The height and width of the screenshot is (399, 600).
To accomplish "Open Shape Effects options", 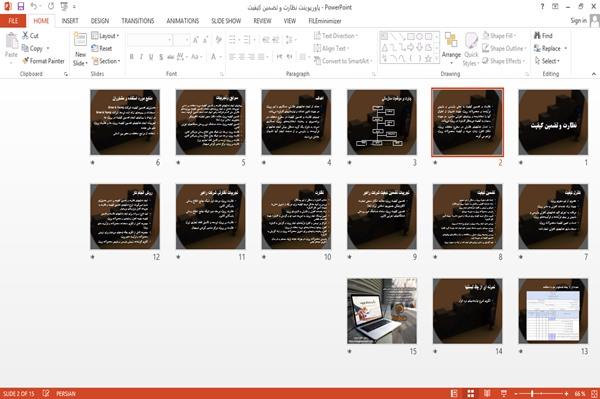I will tap(504, 61).
